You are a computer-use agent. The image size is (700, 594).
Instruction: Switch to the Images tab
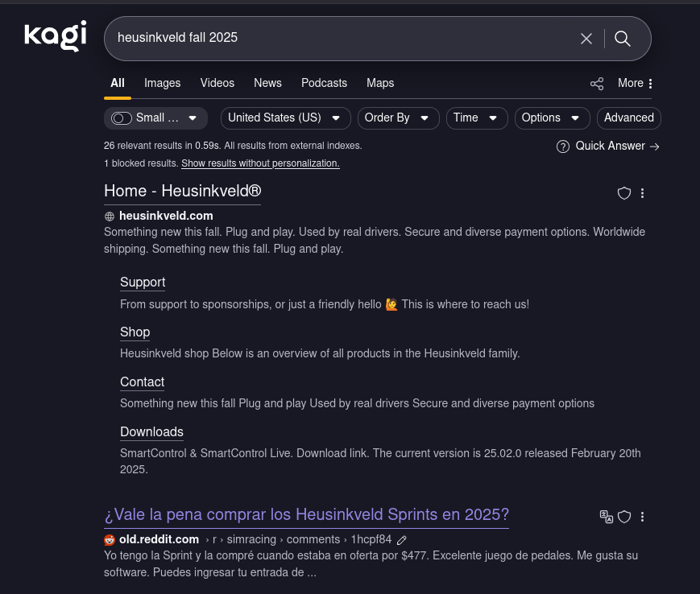[162, 83]
